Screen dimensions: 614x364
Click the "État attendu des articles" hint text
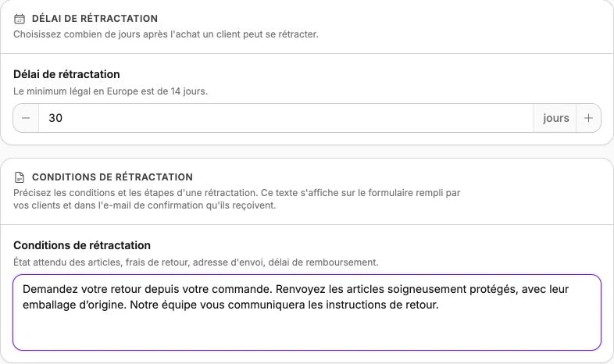click(196, 262)
